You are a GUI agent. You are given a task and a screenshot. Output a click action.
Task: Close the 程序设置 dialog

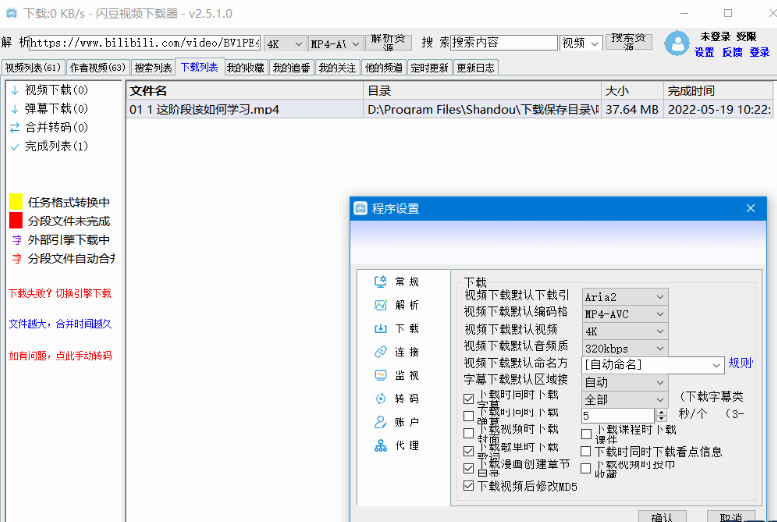(751, 208)
